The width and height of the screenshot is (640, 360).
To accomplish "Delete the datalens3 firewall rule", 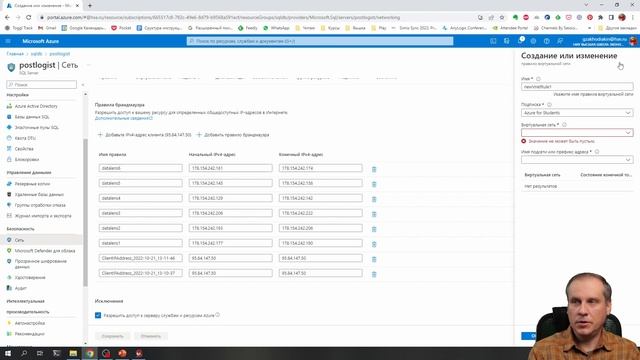I will click(374, 214).
